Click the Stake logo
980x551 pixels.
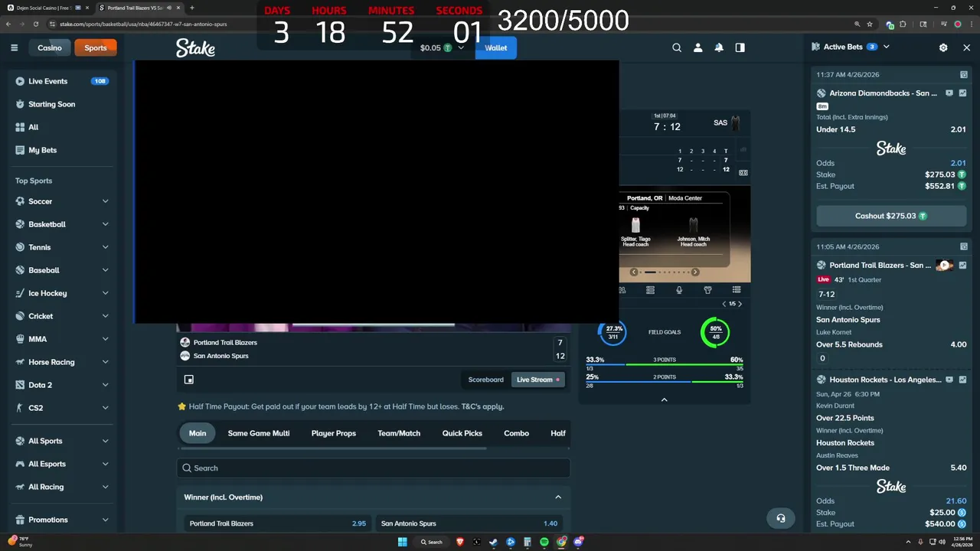[x=195, y=47]
